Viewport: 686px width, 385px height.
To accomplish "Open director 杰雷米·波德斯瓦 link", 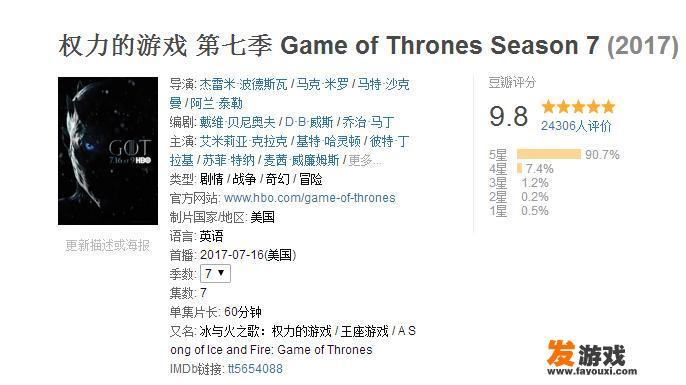I will (x=243, y=84).
